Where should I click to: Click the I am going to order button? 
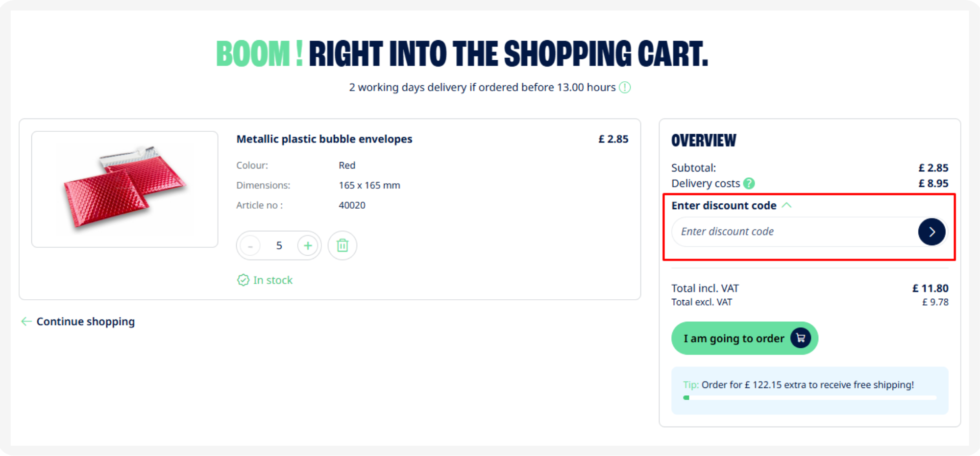[x=744, y=338]
